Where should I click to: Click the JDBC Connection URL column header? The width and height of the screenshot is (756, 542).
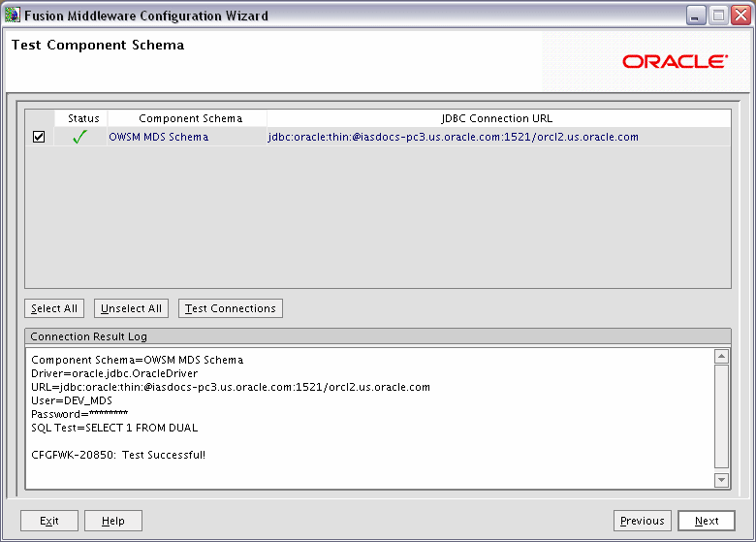499,118
